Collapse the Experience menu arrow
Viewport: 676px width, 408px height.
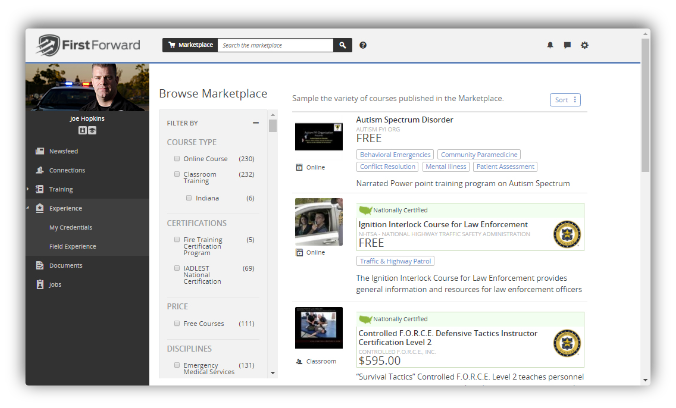point(28,208)
